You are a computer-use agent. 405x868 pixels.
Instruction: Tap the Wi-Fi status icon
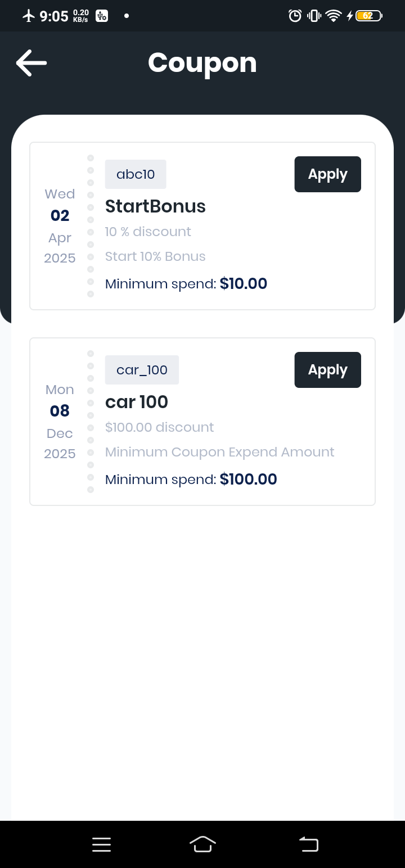(334, 16)
